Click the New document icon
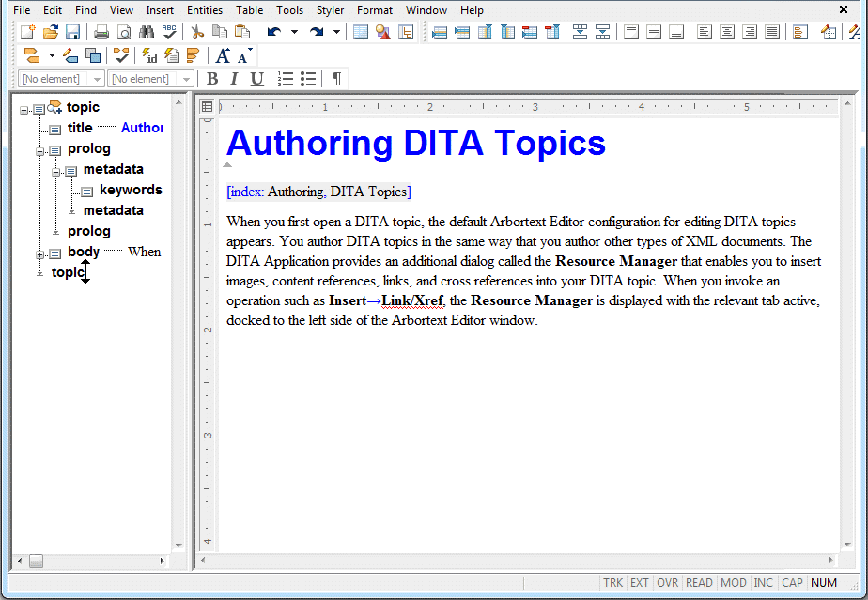Viewport: 868px width, 600px height. pyautogui.click(x=27, y=32)
